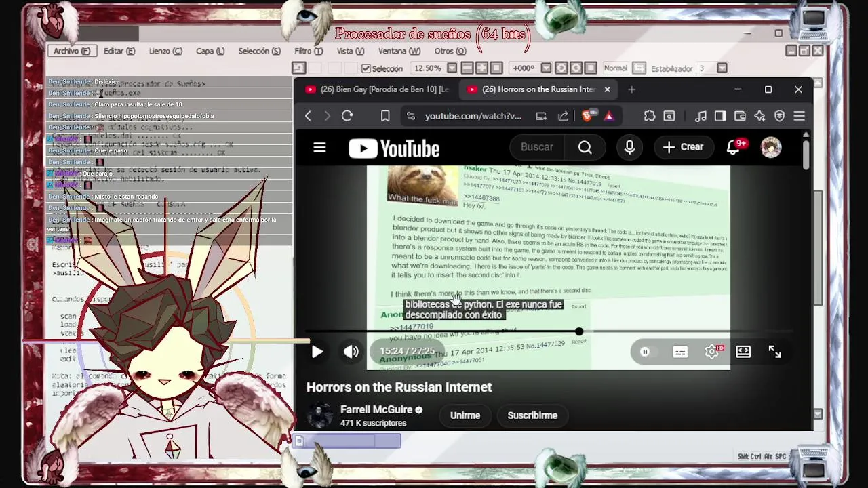Image resolution: width=868 pixels, height=488 pixels.
Task: Click the Suscribirme button
Action: [x=532, y=415]
